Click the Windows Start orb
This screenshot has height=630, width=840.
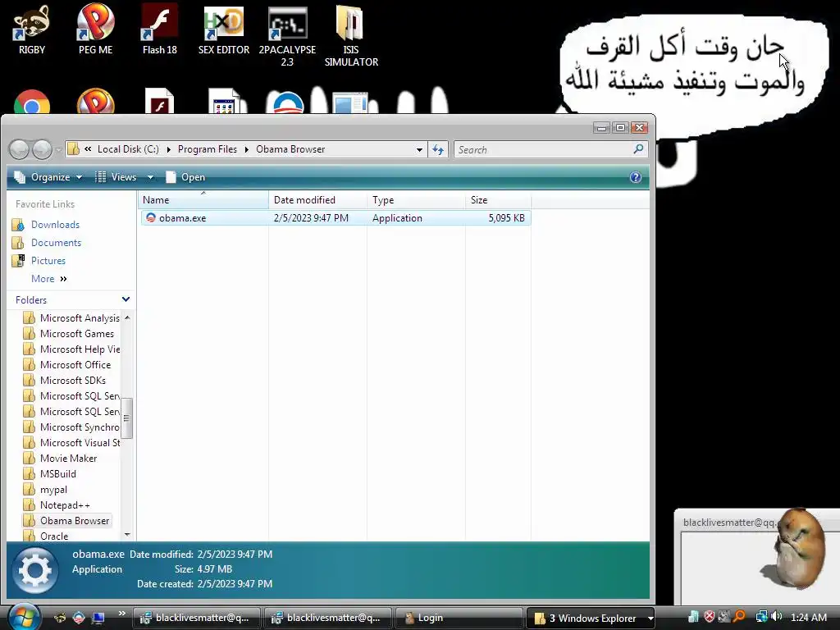[24, 617]
